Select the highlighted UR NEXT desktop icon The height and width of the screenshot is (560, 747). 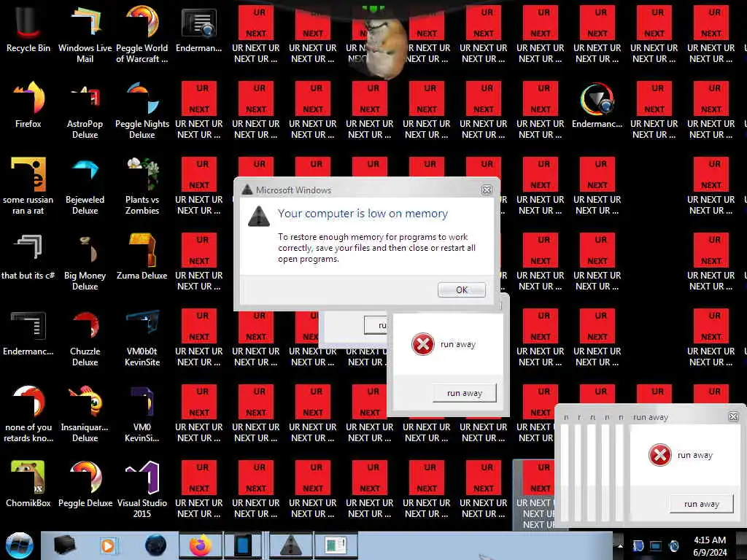click(535, 495)
